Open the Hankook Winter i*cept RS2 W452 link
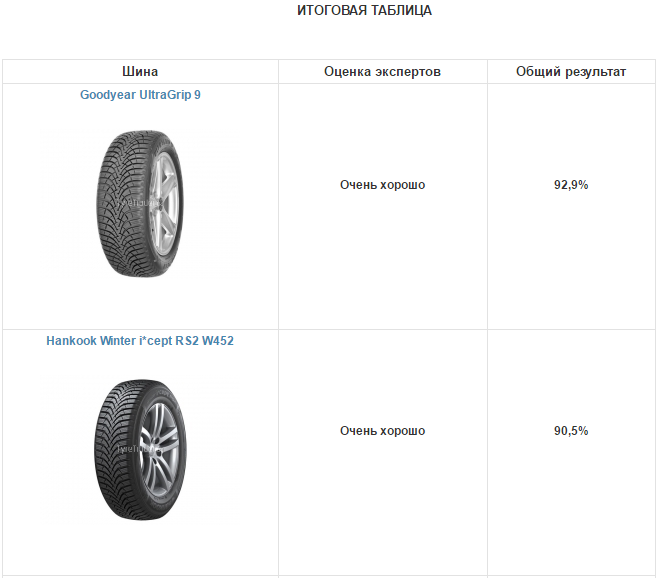The image size is (661, 578). pos(140,340)
